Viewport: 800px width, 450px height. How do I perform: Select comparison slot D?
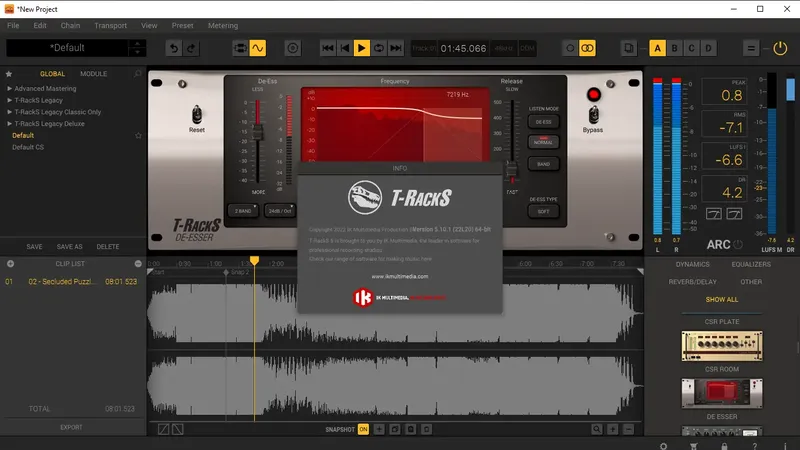pyautogui.click(x=708, y=48)
